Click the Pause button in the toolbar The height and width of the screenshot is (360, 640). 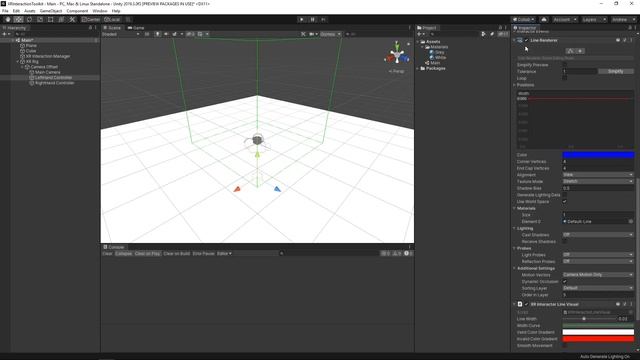313,20
